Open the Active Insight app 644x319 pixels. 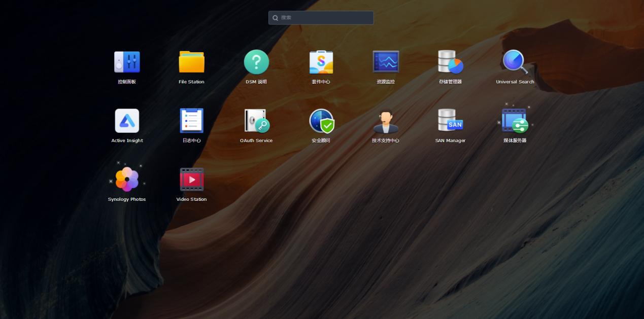(x=127, y=121)
